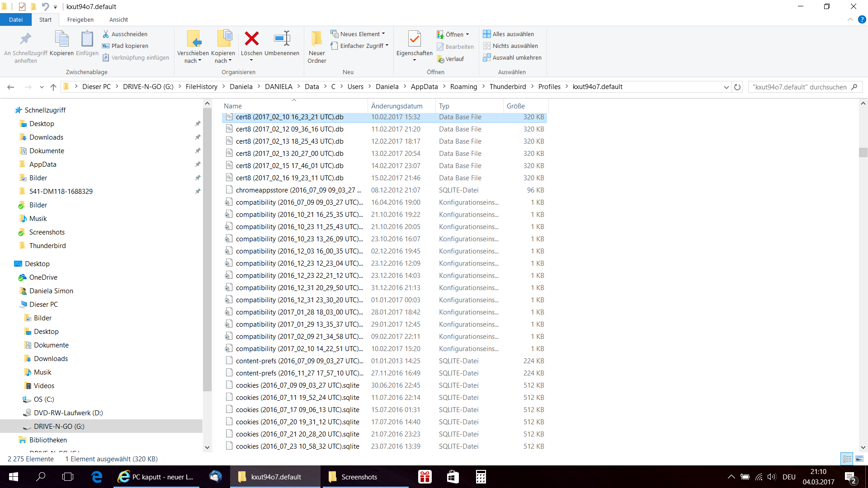The image size is (868, 488).
Task: Select compatibility (2017_02_10 14_22_51 UTC) file
Action: coord(384,349)
